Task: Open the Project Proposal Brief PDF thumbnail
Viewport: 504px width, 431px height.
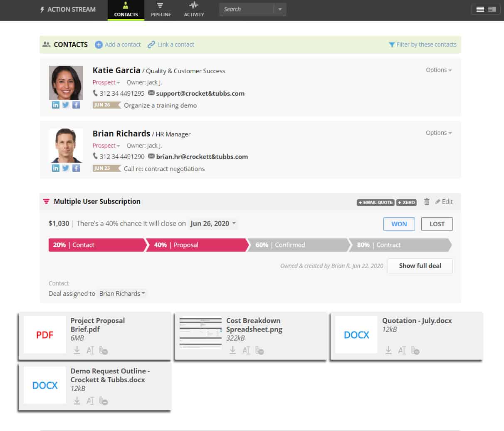Action: pyautogui.click(x=45, y=335)
